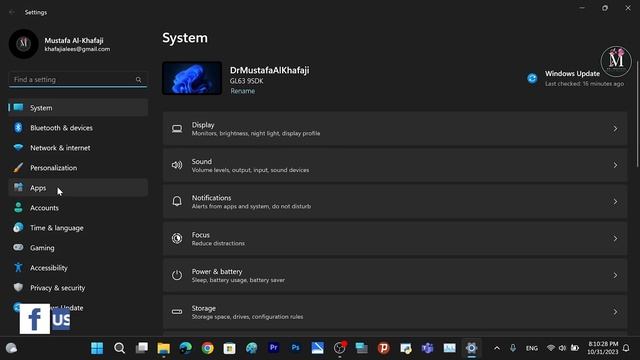Click the settings page vertical scrollbar

(637, 113)
